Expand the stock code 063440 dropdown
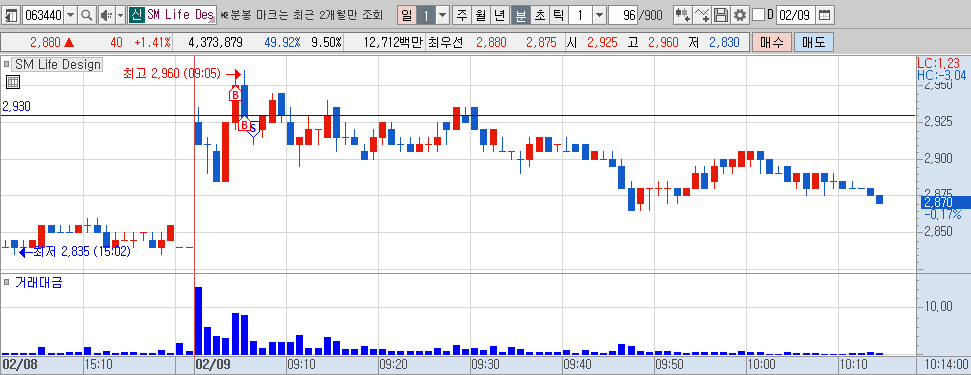The width and height of the screenshot is (971, 375). click(71, 14)
